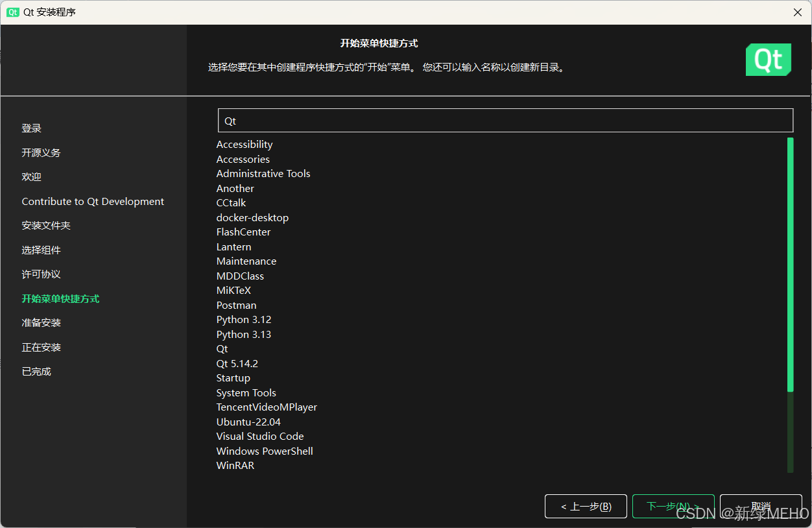Pick the Visual Studio Code folder
This screenshot has width=812, height=528.
pos(260,437)
